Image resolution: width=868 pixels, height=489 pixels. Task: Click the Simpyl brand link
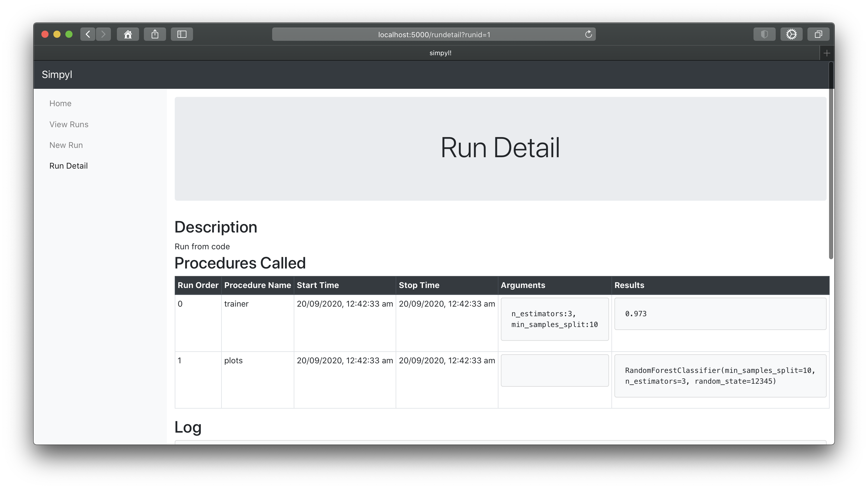click(57, 74)
